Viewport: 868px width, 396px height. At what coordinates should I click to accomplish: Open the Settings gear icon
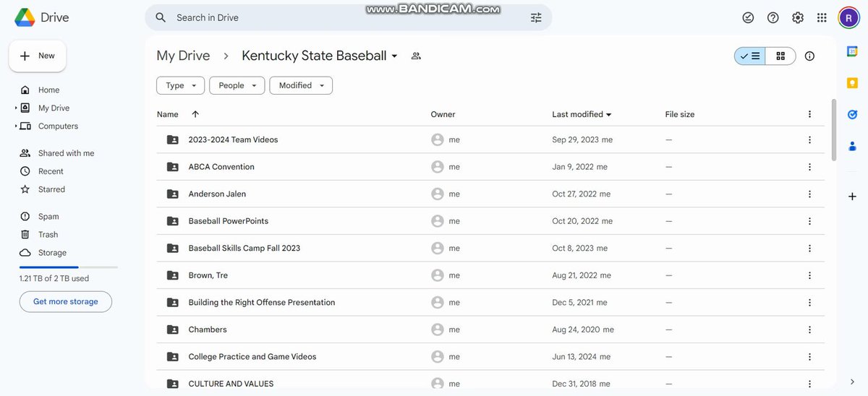[x=798, y=17]
